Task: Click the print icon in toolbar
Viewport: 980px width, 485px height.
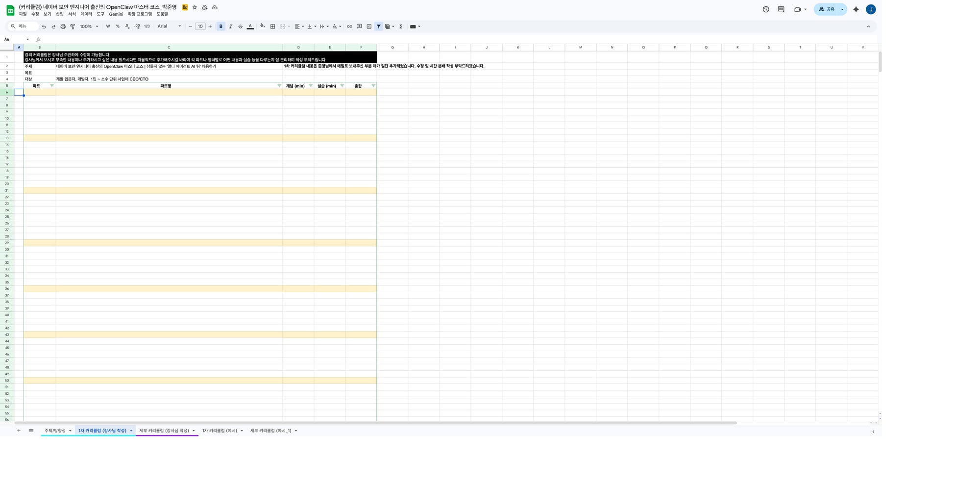Action: 63,26
